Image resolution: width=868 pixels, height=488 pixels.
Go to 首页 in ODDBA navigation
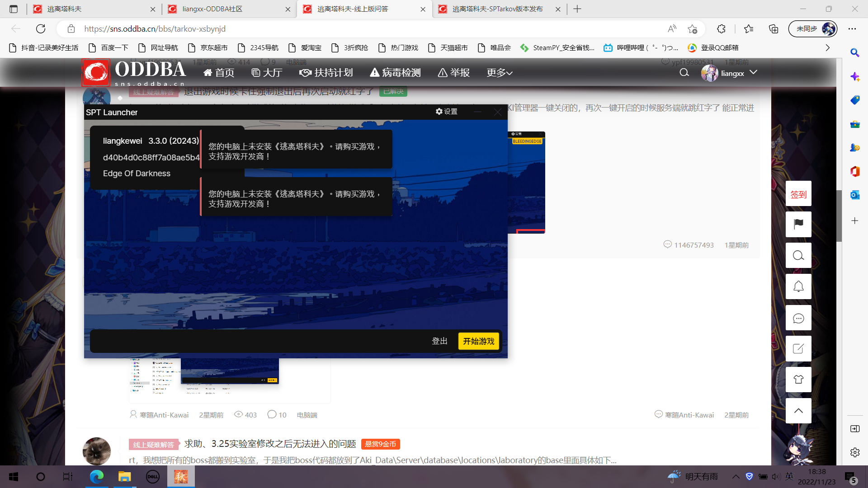tap(219, 73)
